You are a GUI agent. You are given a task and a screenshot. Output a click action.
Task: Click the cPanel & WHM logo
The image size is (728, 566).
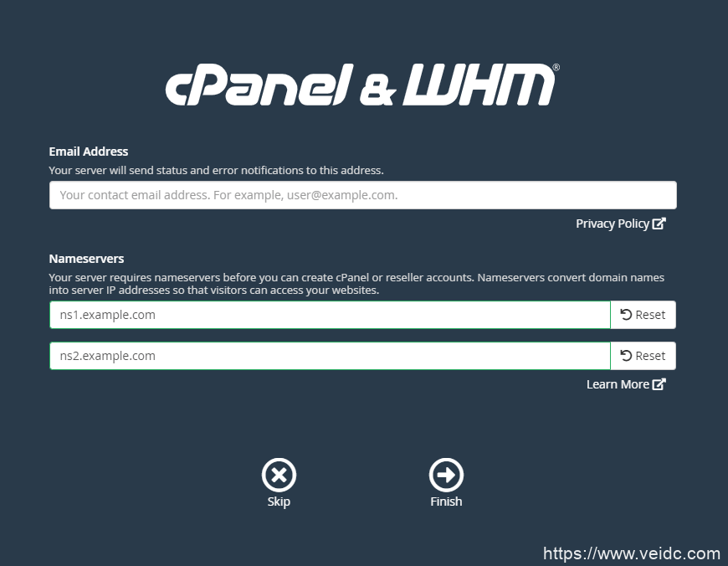pyautogui.click(x=362, y=85)
